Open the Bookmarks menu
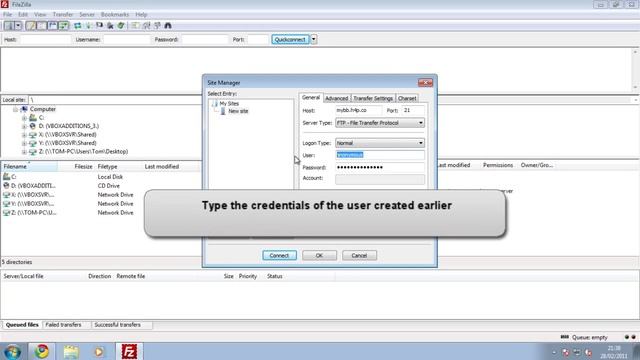640x360 pixels. point(115,14)
